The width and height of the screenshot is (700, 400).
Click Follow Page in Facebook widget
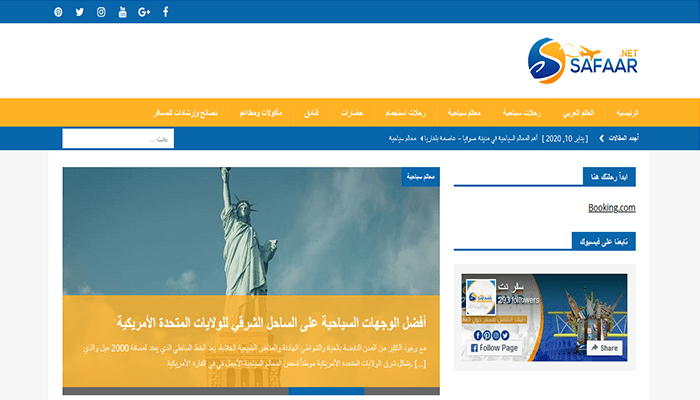pyautogui.click(x=494, y=348)
